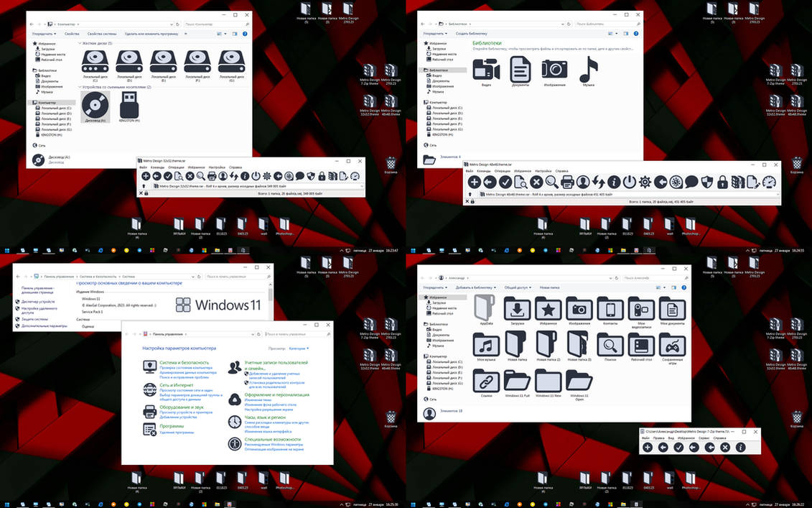Select Сеть in Александр window sidebar
The width and height of the screenshot is (812, 508).
(x=433, y=400)
